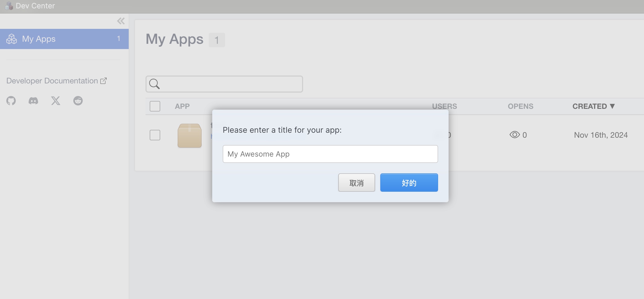The image size is (644, 299).
Task: Click the GitHub icon in sidebar
Action: (x=11, y=101)
